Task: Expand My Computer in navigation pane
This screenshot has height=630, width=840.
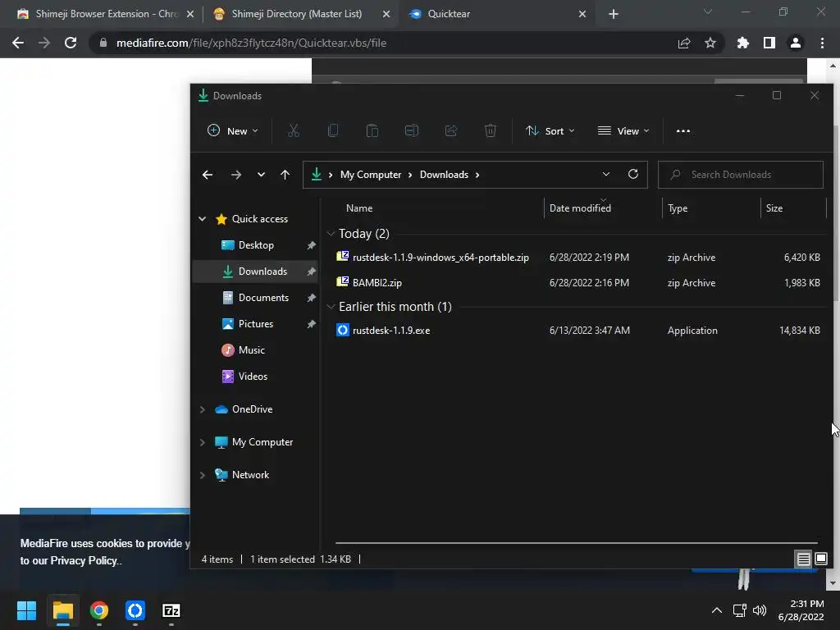Action: [x=203, y=442]
